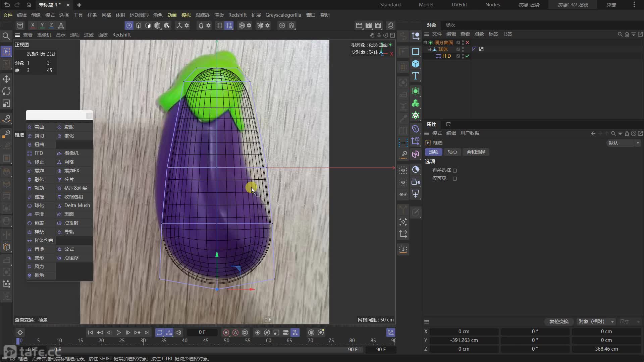Collapse the 球体 tree node

point(429,49)
